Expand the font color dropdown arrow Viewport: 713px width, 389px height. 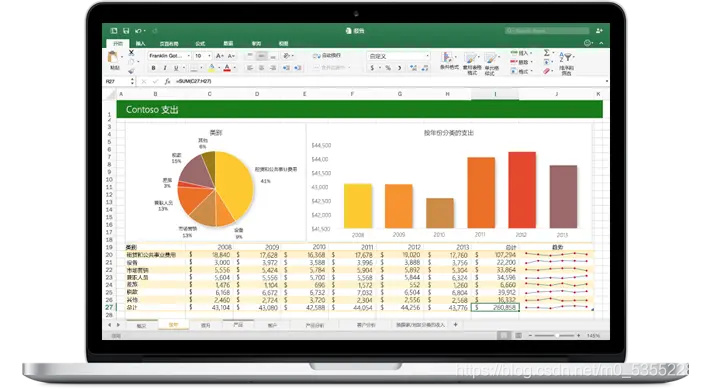coord(235,68)
